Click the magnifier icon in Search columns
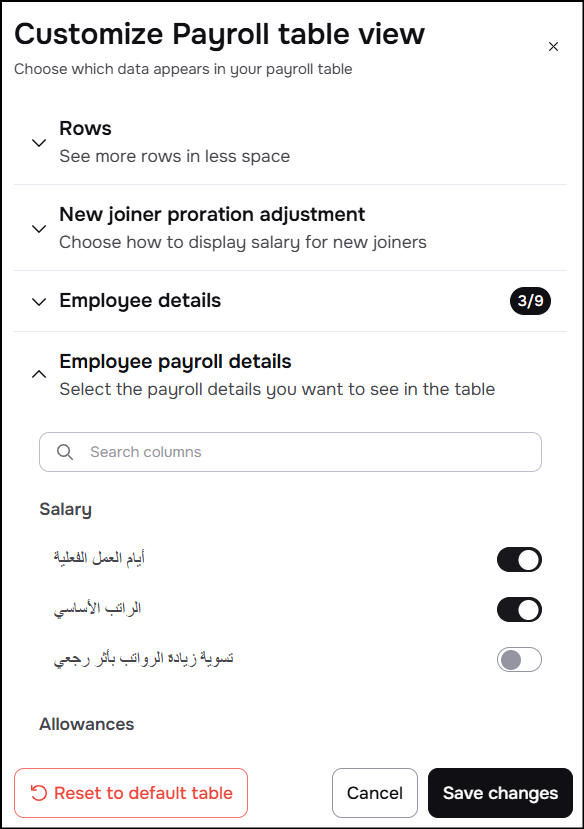The width and height of the screenshot is (584, 829). (x=65, y=452)
